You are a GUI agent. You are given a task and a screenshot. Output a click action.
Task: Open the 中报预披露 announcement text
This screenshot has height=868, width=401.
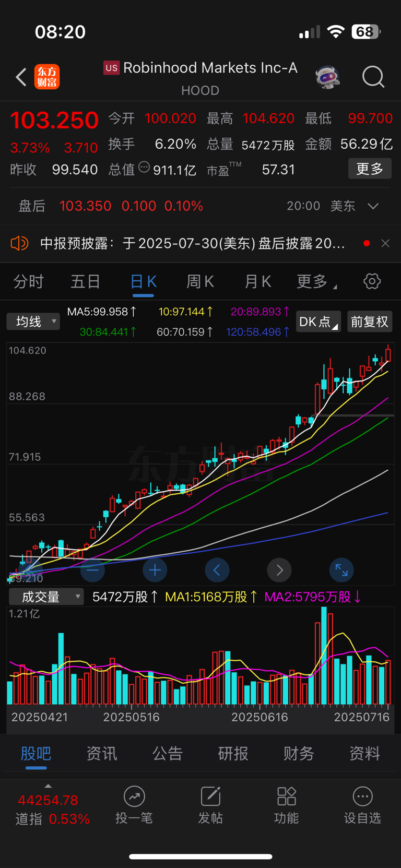coord(192,243)
